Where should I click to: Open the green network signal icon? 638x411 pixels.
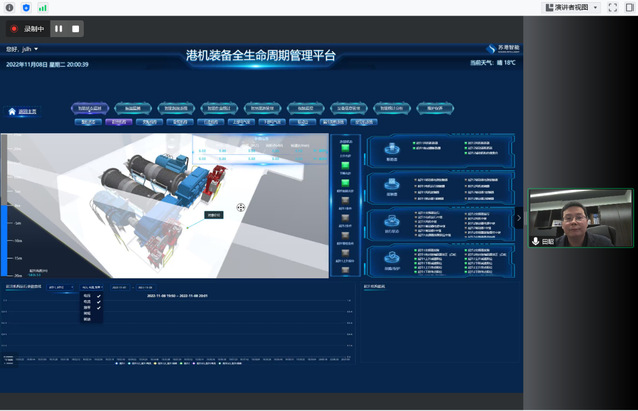click(x=42, y=7)
